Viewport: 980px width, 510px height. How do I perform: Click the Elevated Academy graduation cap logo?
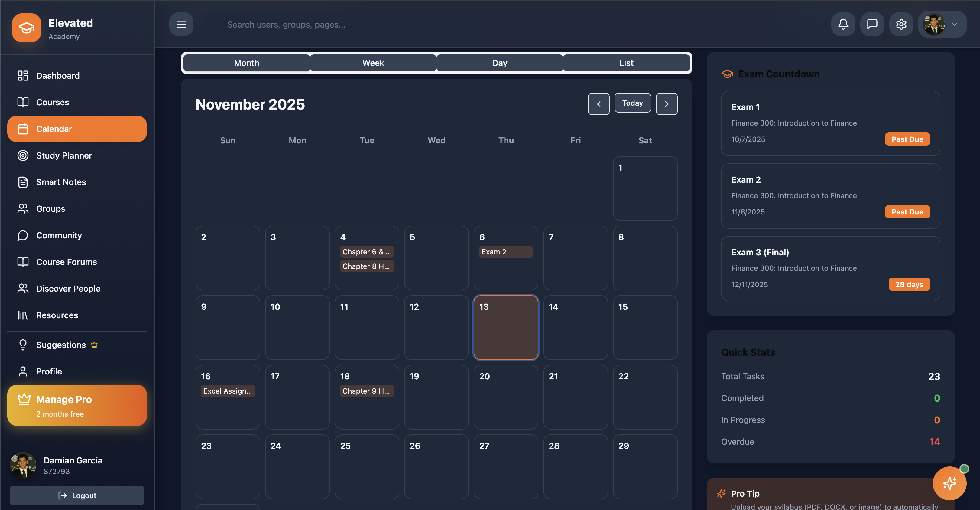point(26,28)
